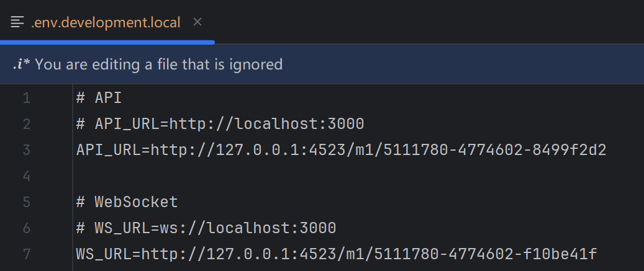
Task: Click line number 1 in the gutter
Action: [x=27, y=99]
